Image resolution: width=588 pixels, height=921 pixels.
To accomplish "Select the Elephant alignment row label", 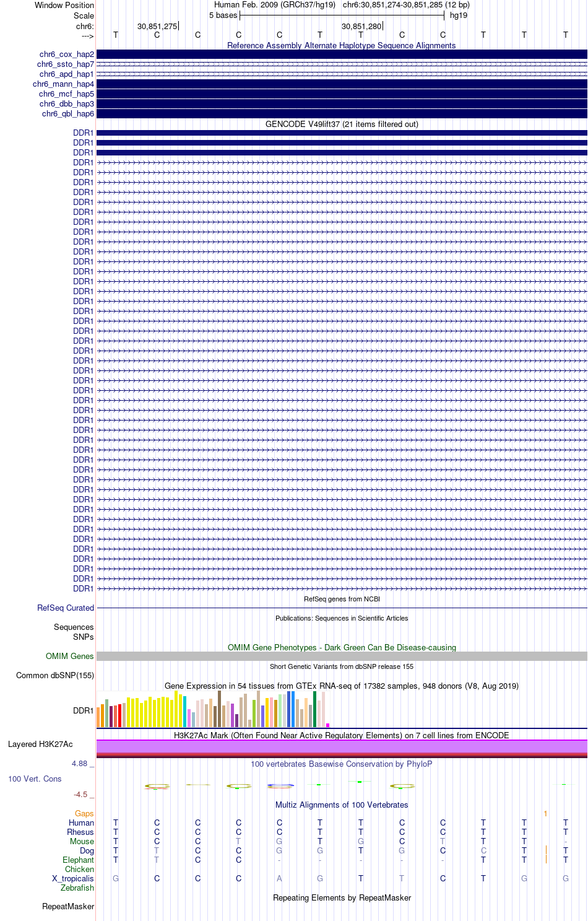I will (x=78, y=860).
